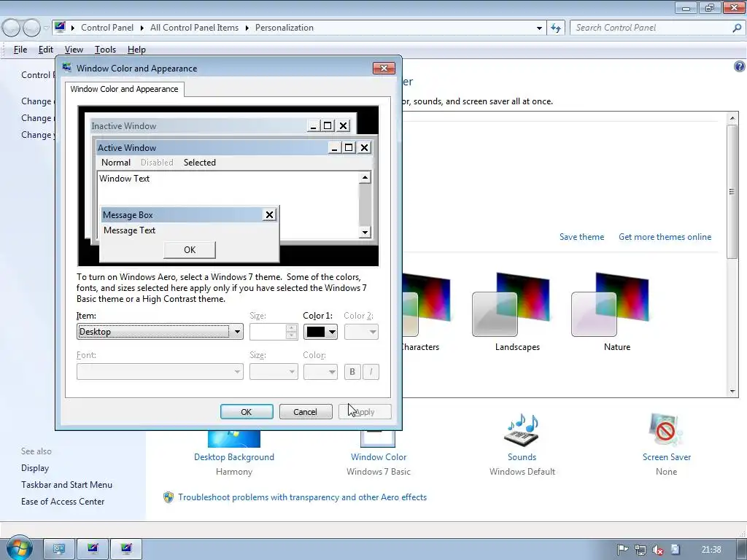Image resolution: width=747 pixels, height=560 pixels.
Task: Click Get more themes online link
Action: tap(665, 237)
